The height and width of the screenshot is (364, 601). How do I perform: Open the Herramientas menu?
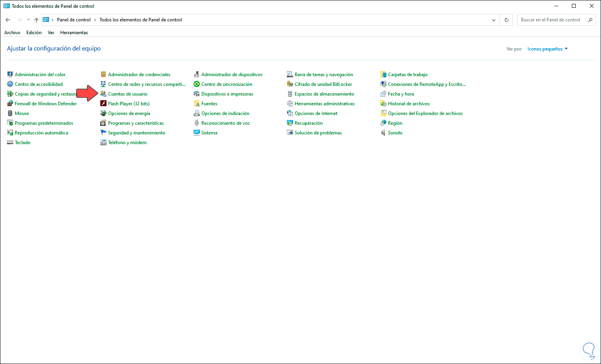click(74, 33)
